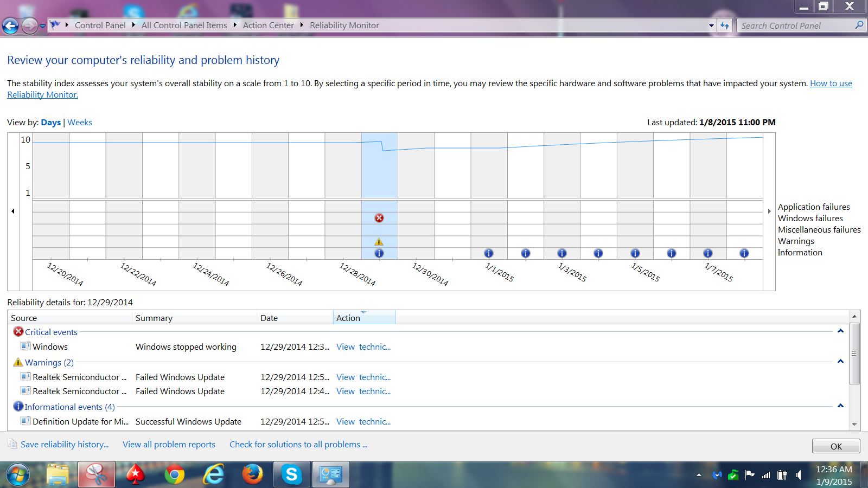Click the OK button
This screenshot has width=868, height=488.
pyautogui.click(x=835, y=446)
